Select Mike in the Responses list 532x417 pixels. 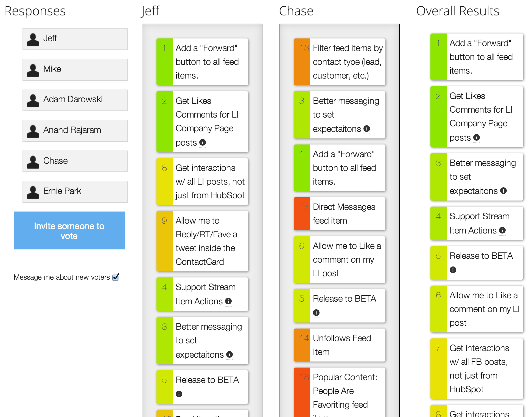tap(75, 69)
